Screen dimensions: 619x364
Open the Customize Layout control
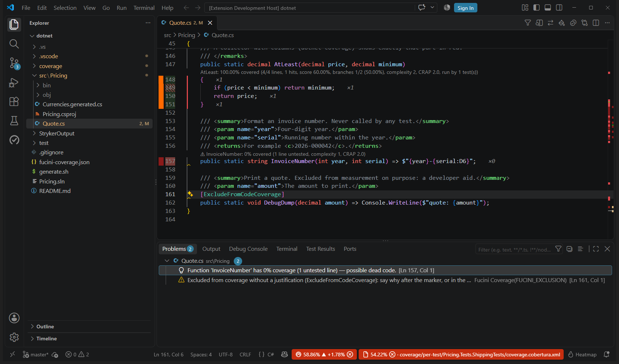click(525, 8)
